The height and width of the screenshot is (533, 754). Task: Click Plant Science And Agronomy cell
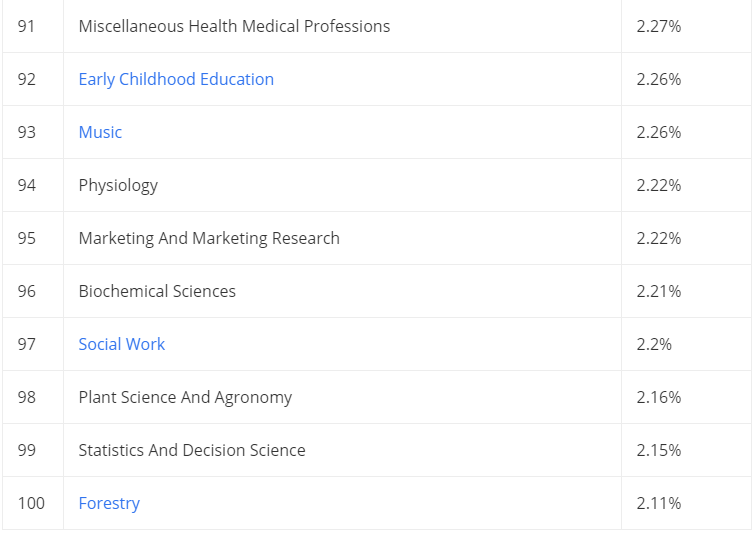[x=342, y=397]
